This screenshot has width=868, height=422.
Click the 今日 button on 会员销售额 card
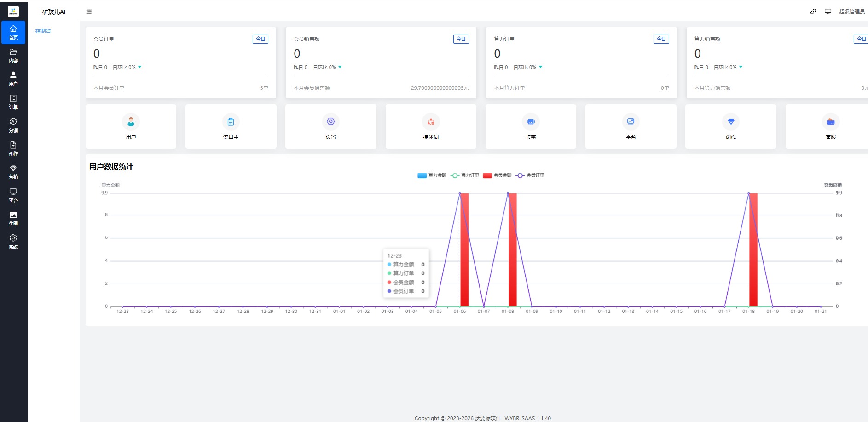[x=461, y=39]
